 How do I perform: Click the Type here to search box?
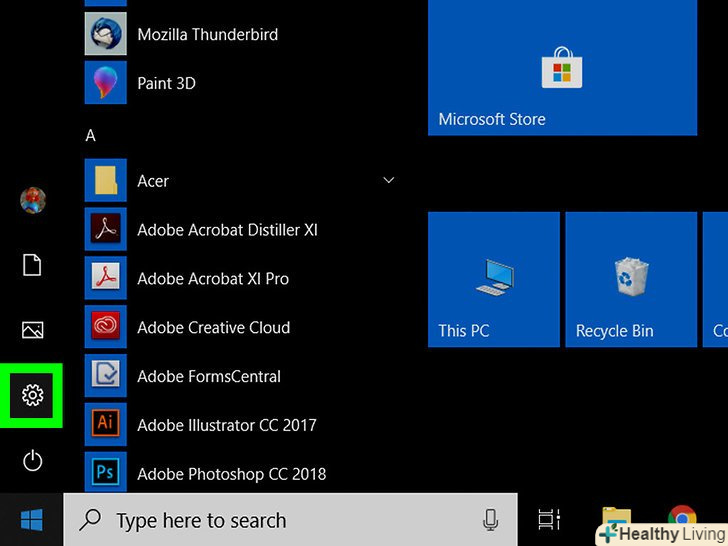click(270, 520)
